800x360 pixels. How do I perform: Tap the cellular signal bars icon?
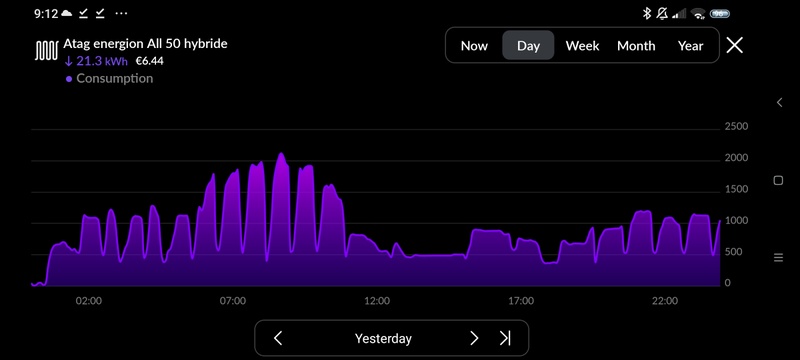pos(679,14)
